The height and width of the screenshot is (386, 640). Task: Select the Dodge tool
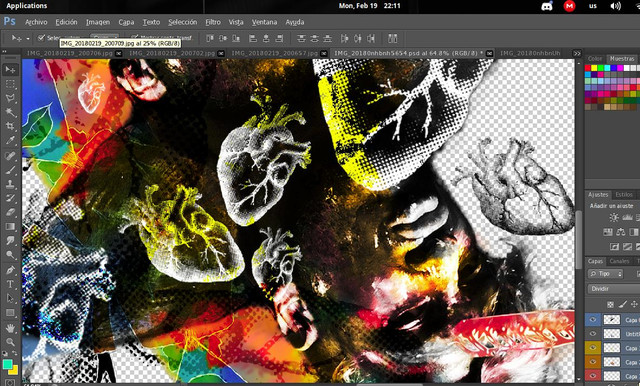click(x=10, y=255)
